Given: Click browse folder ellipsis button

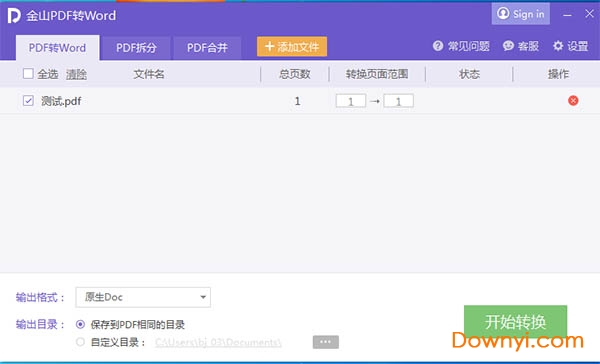Looking at the screenshot, I should tap(326, 342).
